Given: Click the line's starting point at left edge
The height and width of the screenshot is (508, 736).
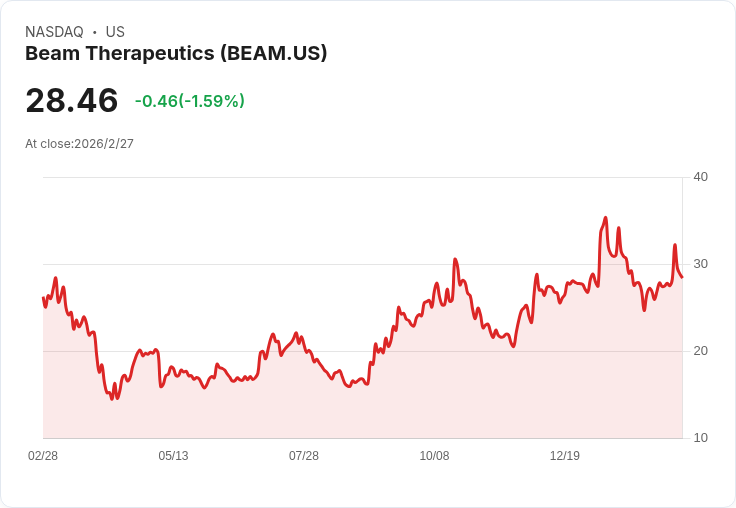Looking at the screenshot, I should [43, 297].
